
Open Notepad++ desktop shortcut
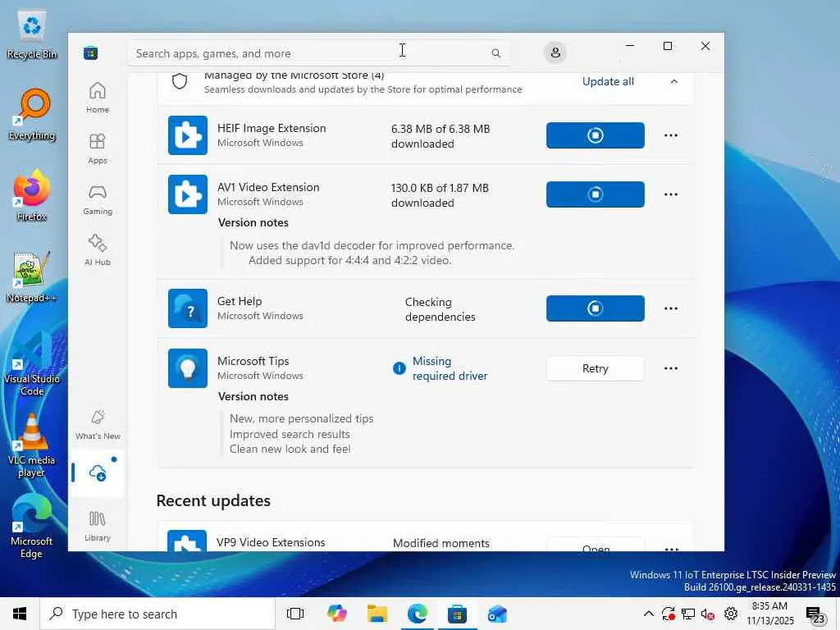tap(32, 276)
